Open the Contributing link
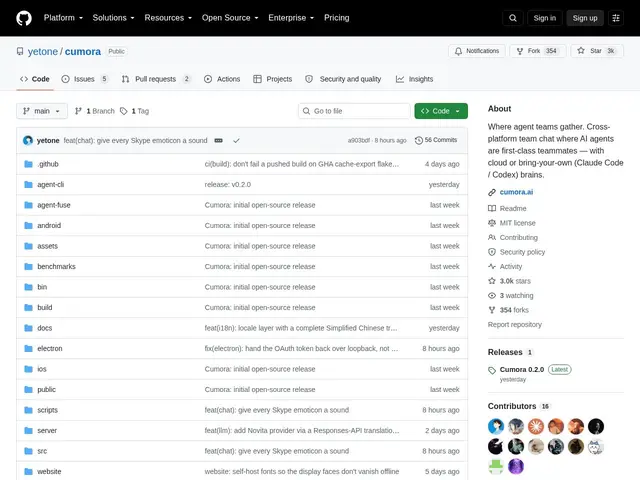640x480 pixels. [519, 238]
